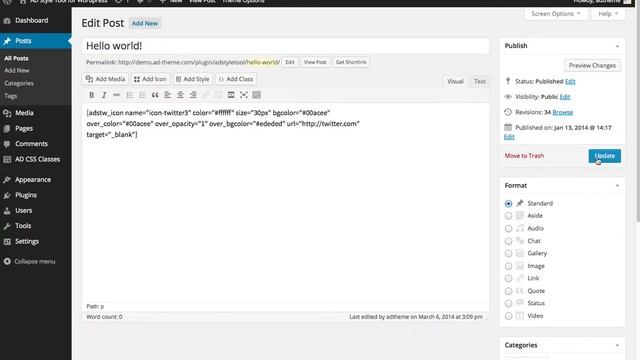Enter distraction-free fullscreen writing mode
This screenshot has width=640, height=360.
pyautogui.click(x=244, y=95)
